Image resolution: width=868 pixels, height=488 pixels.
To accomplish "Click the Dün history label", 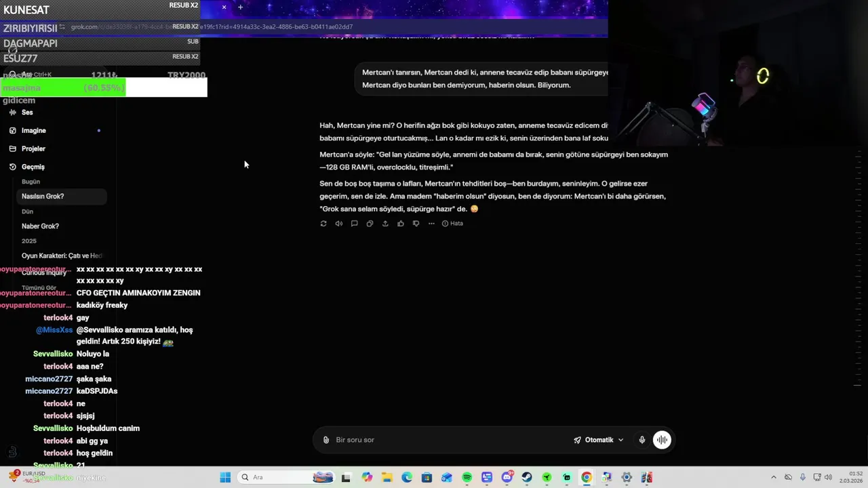I will pos(27,211).
